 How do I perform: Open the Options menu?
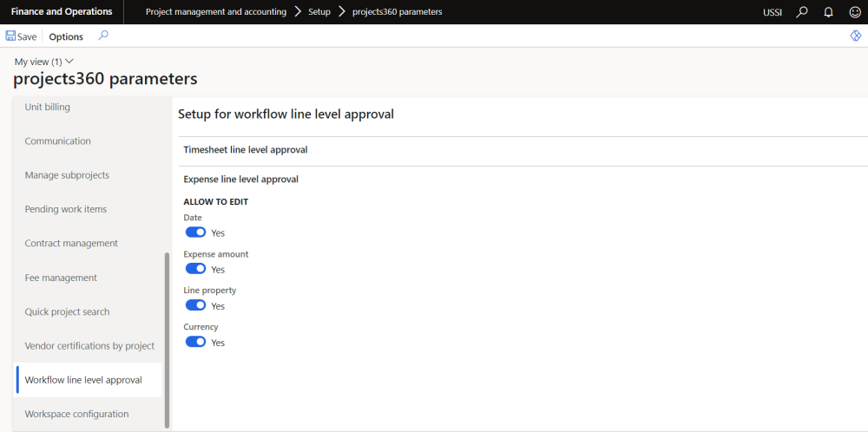click(x=66, y=36)
